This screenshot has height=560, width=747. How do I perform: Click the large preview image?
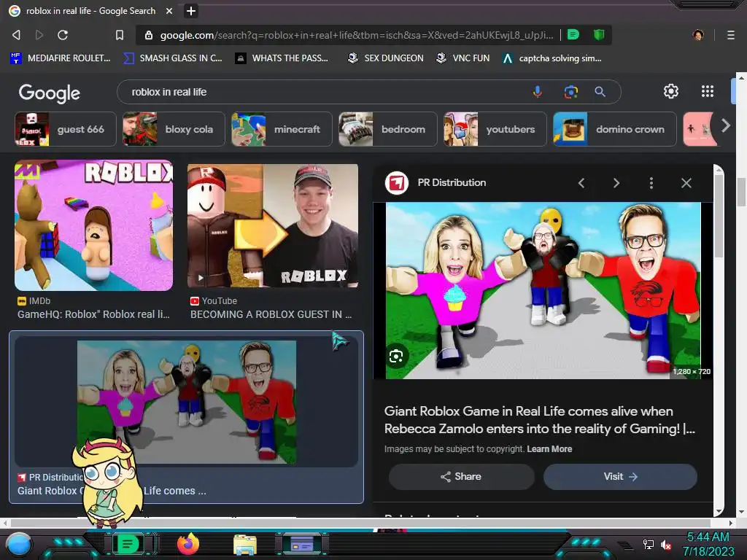click(x=543, y=290)
